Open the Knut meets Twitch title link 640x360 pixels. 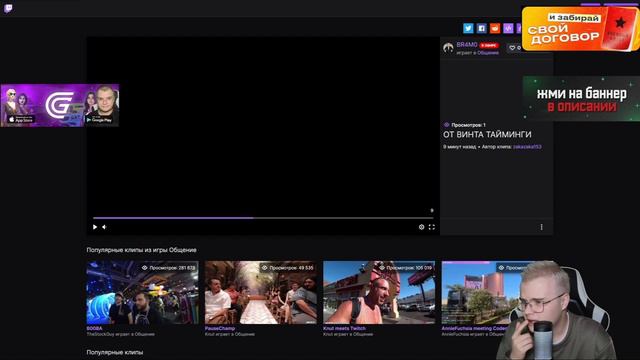[344, 328]
